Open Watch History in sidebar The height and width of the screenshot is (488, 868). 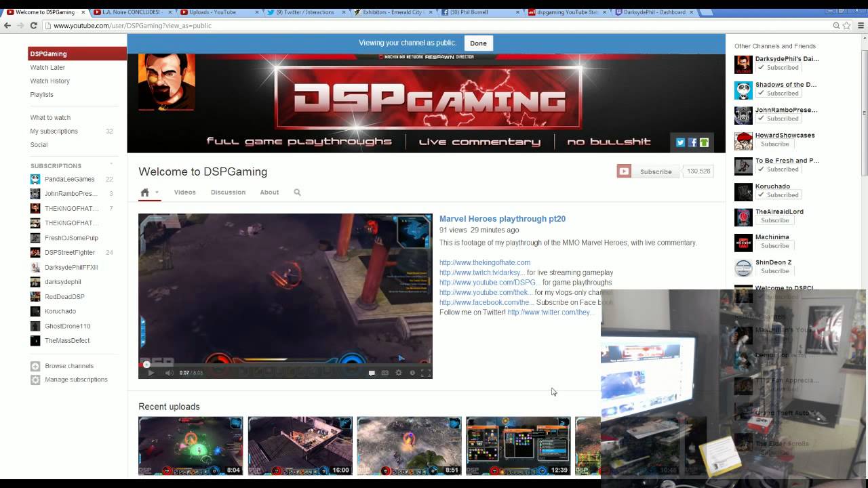point(50,81)
